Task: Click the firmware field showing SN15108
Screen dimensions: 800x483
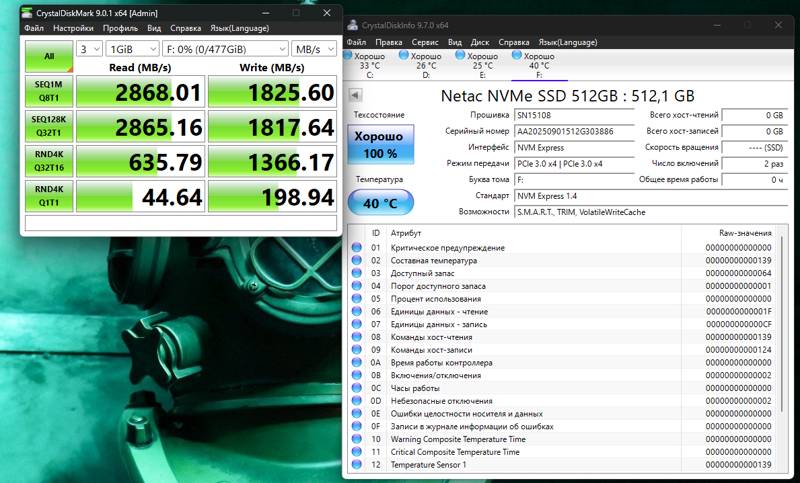Action: pyautogui.click(x=573, y=115)
